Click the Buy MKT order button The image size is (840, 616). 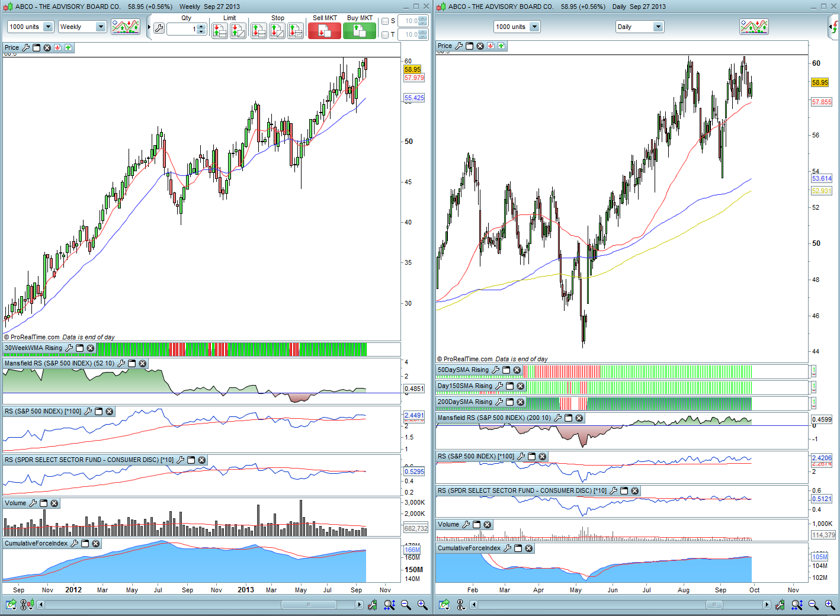359,31
